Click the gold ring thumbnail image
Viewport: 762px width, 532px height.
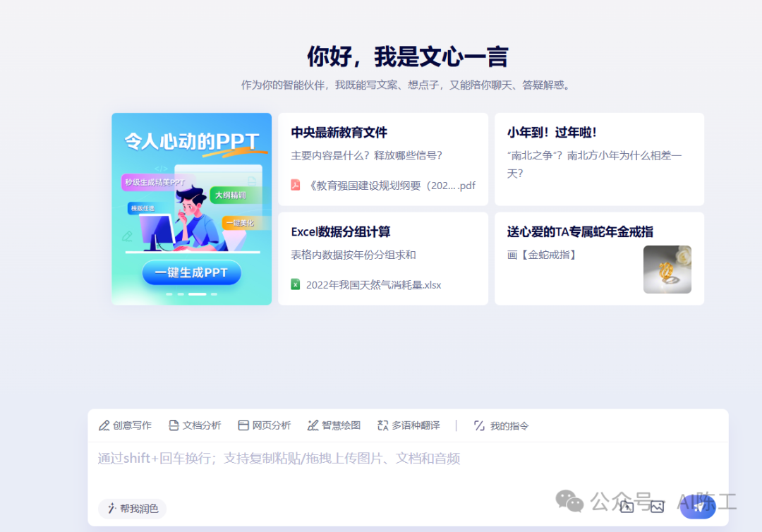point(667,269)
